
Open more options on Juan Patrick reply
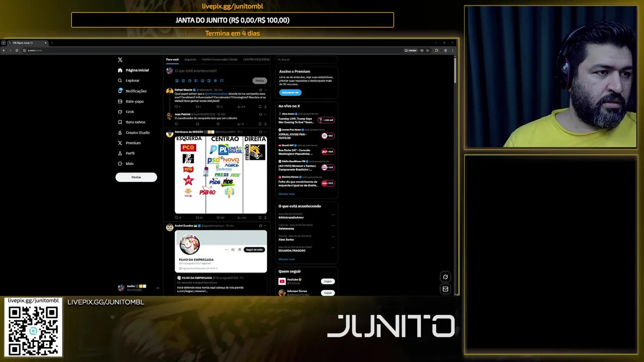pyautogui.click(x=265, y=114)
